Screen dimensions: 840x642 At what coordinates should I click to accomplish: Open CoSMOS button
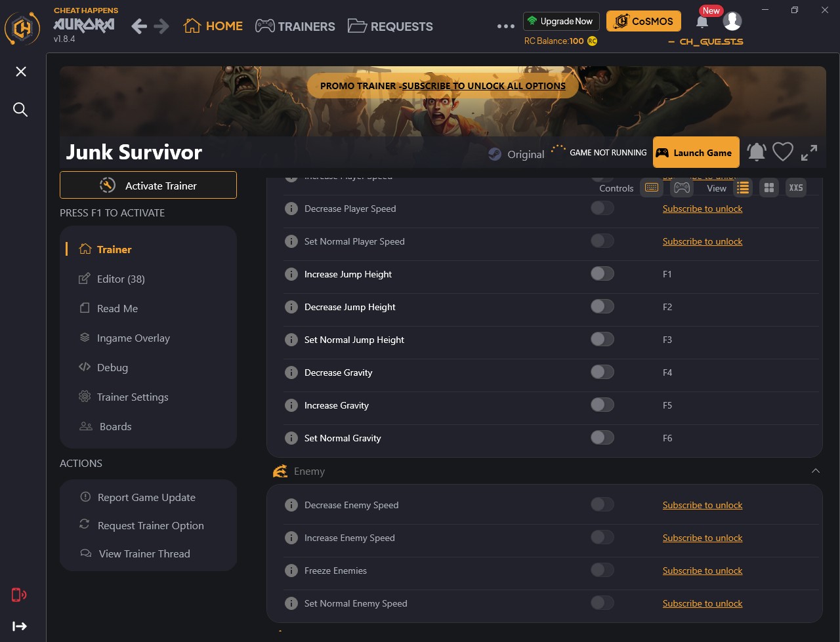[x=644, y=21]
